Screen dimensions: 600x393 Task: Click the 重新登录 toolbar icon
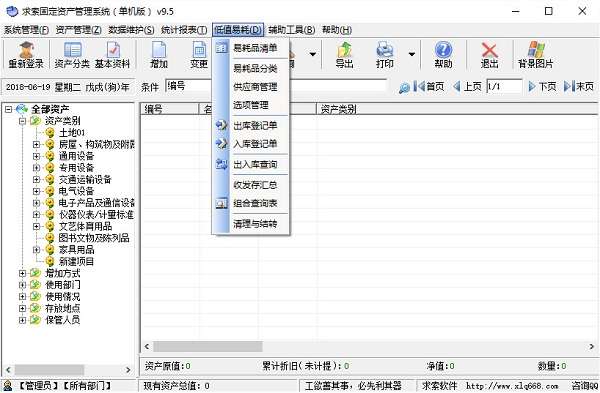tap(26, 55)
